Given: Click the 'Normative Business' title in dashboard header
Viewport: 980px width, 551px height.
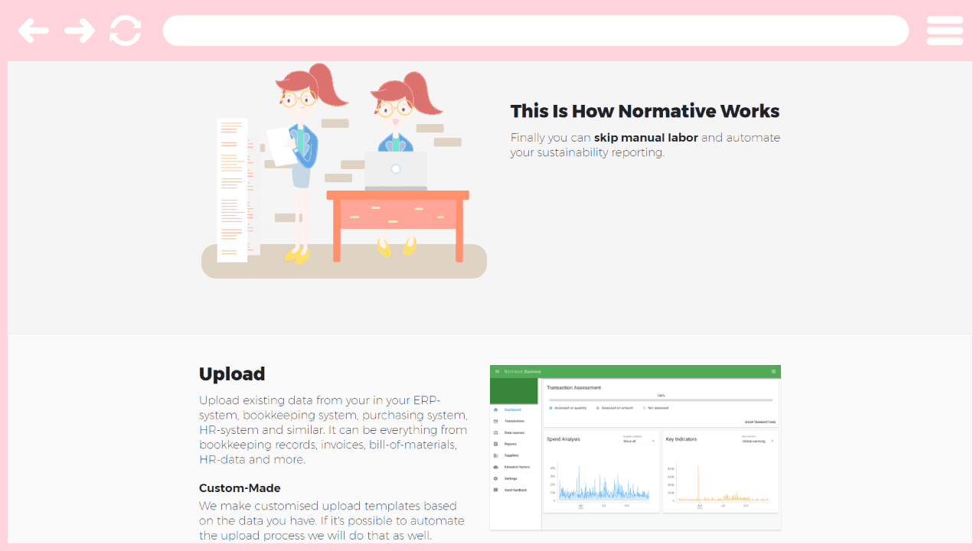Looking at the screenshot, I should point(522,371).
